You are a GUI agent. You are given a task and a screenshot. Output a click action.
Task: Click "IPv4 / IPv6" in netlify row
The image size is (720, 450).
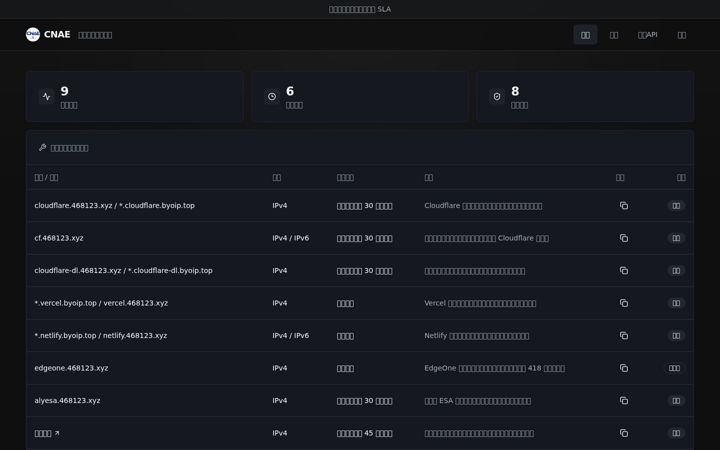point(291,336)
